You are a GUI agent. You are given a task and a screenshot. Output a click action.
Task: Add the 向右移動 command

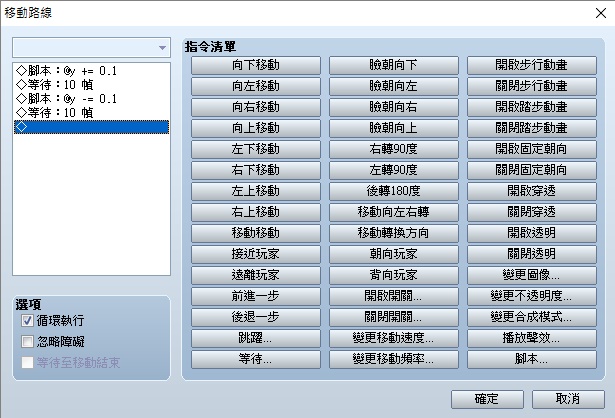(x=256, y=107)
